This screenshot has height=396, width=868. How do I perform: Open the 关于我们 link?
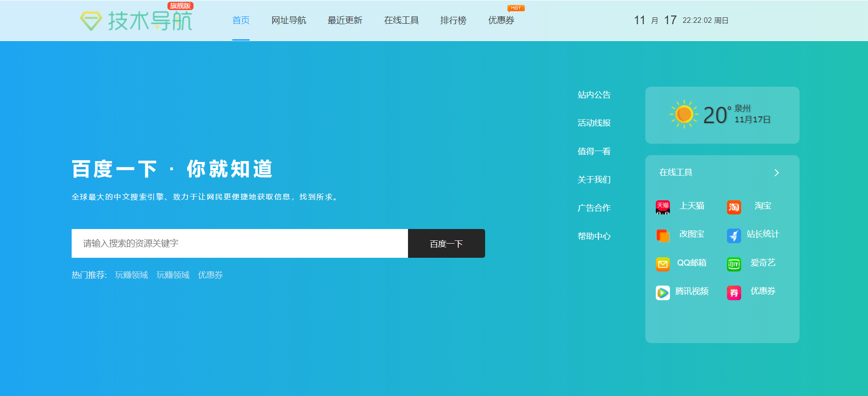click(594, 180)
